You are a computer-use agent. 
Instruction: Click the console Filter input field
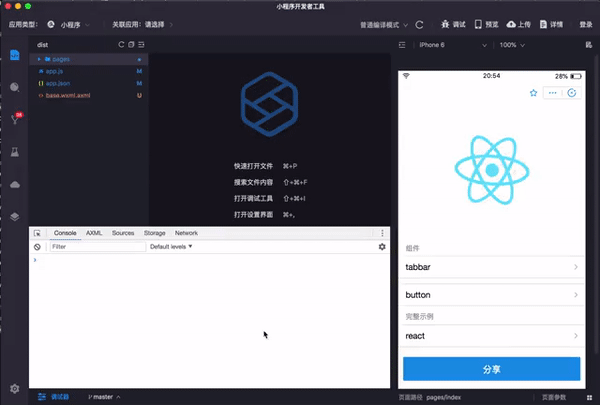pos(98,247)
